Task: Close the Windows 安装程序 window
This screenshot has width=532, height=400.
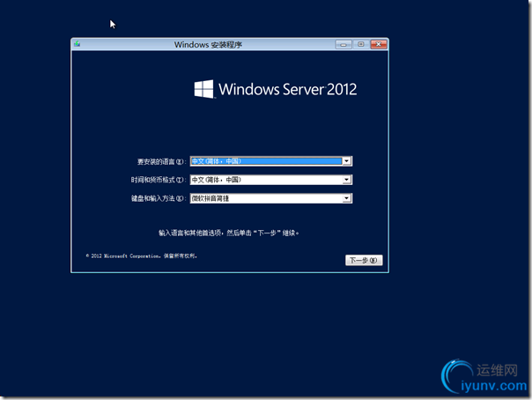Action: click(x=379, y=44)
